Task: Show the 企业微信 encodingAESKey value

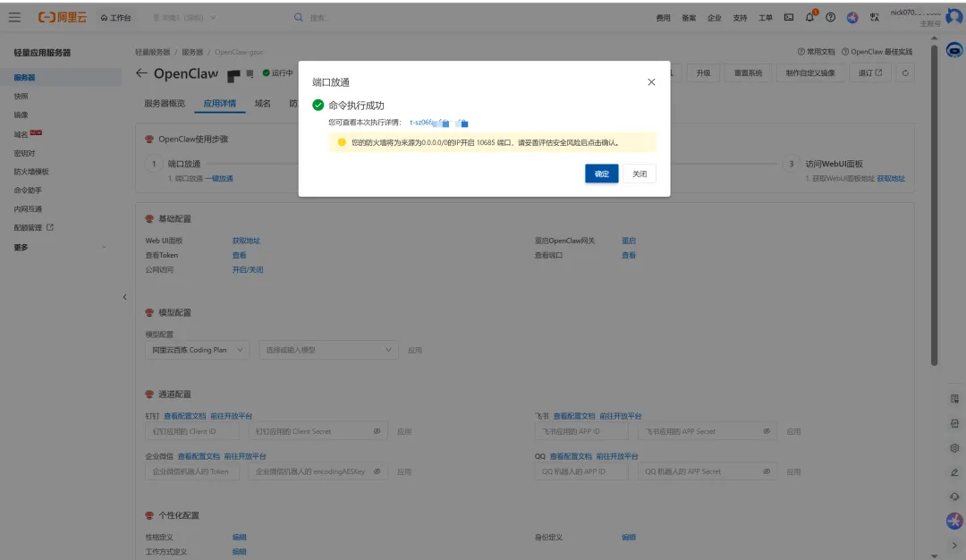Action: pos(377,472)
